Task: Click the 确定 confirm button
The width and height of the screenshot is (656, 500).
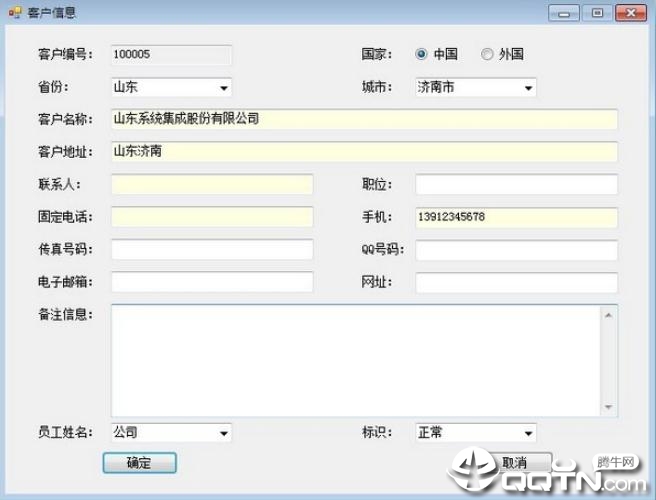Action: click(x=139, y=463)
